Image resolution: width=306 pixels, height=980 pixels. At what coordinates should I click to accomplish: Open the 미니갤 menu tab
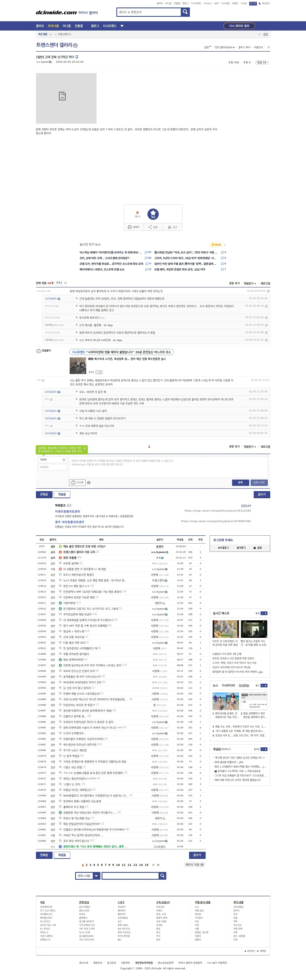66,26
